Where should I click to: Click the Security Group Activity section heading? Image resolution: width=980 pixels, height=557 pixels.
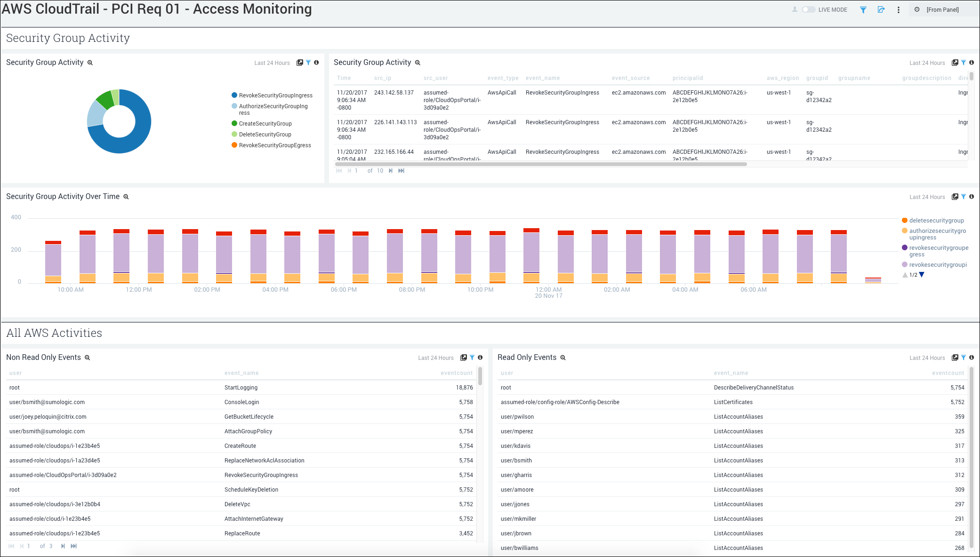[x=68, y=38]
